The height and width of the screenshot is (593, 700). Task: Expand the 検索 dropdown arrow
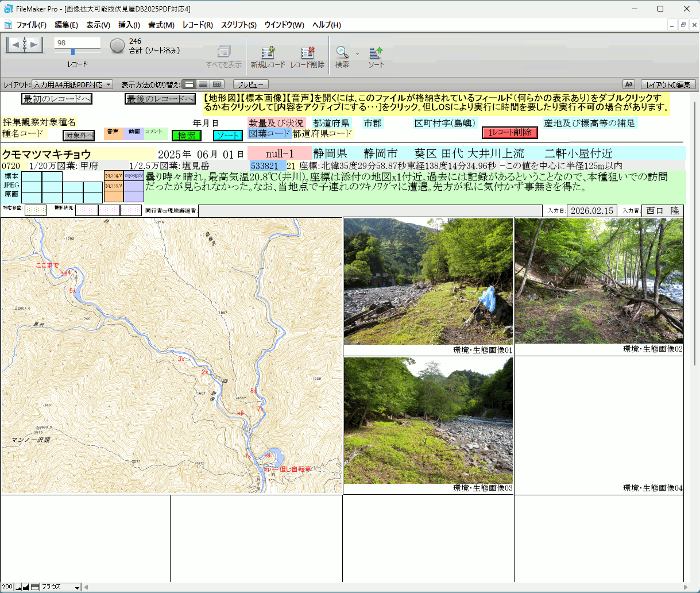pos(357,55)
